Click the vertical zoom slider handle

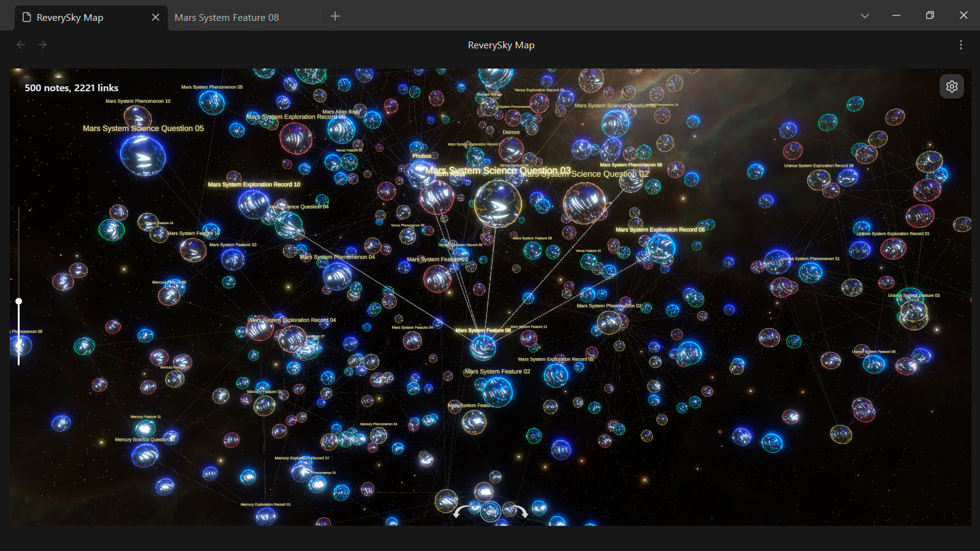pos(19,301)
